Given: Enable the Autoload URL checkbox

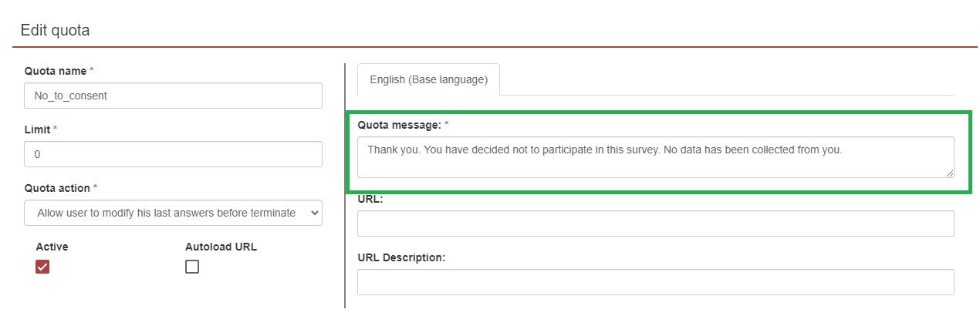Looking at the screenshot, I should pos(192,267).
